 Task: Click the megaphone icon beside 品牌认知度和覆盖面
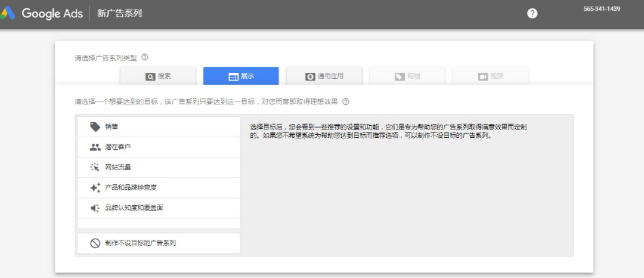tap(95, 208)
